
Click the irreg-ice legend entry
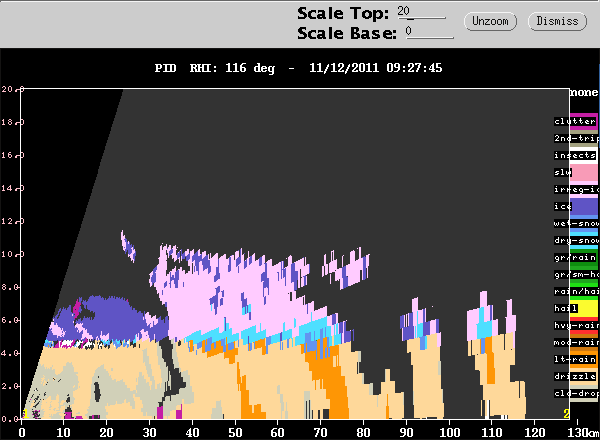tap(576, 189)
